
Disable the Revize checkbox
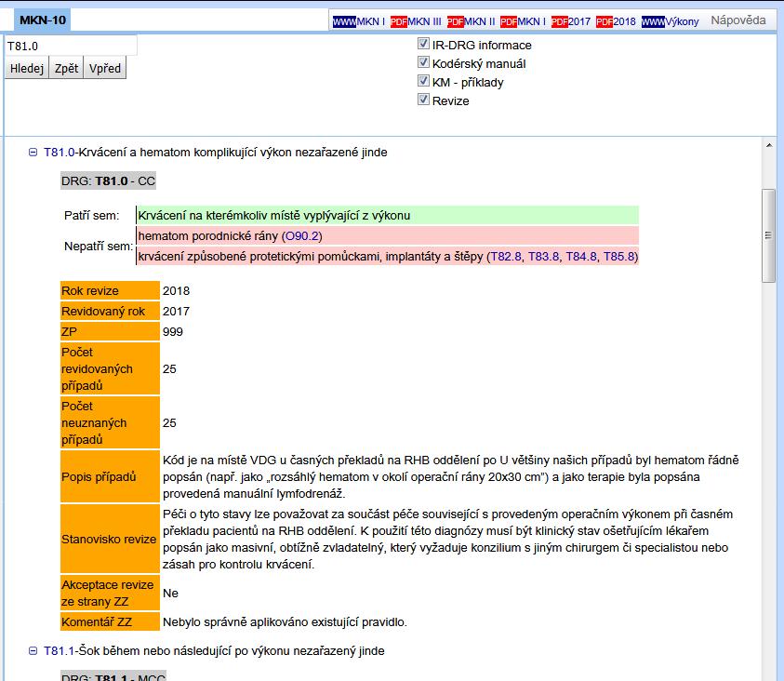pos(423,100)
